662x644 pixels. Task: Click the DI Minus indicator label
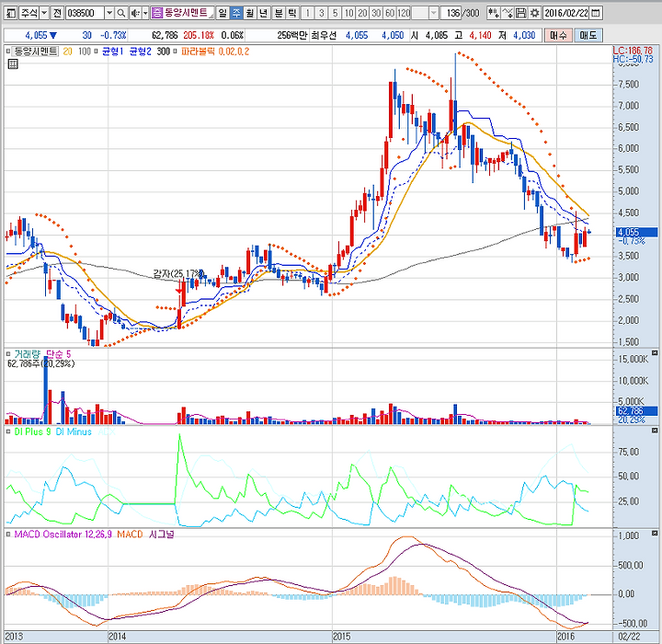(x=74, y=431)
